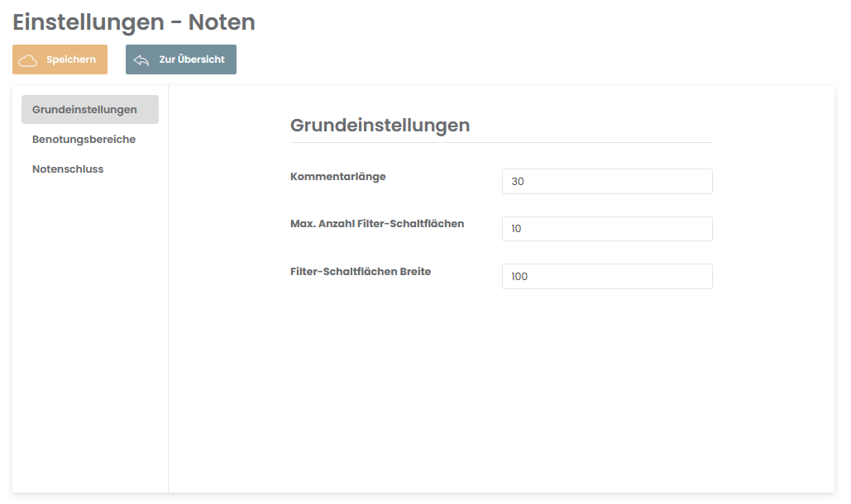Edit the Filter-Schaltflächen Breite field showing 100
Image resolution: width=851 pixels, height=504 pixels.
tap(607, 277)
